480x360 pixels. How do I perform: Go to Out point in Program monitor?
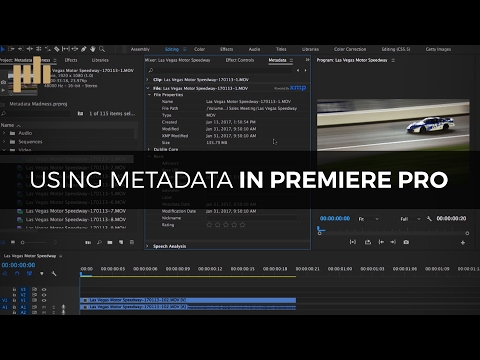393,242
